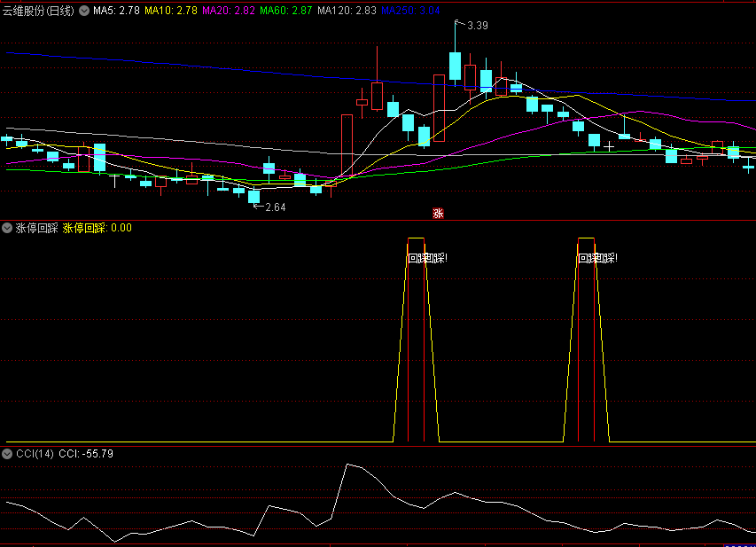Click the white 涨停回踩 indicator name

pyautogui.click(x=36, y=228)
